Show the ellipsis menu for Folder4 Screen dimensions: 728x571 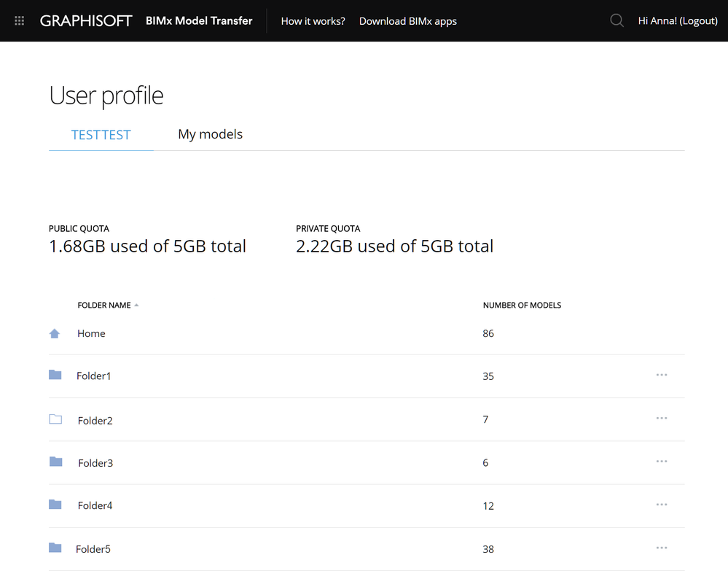(x=662, y=505)
